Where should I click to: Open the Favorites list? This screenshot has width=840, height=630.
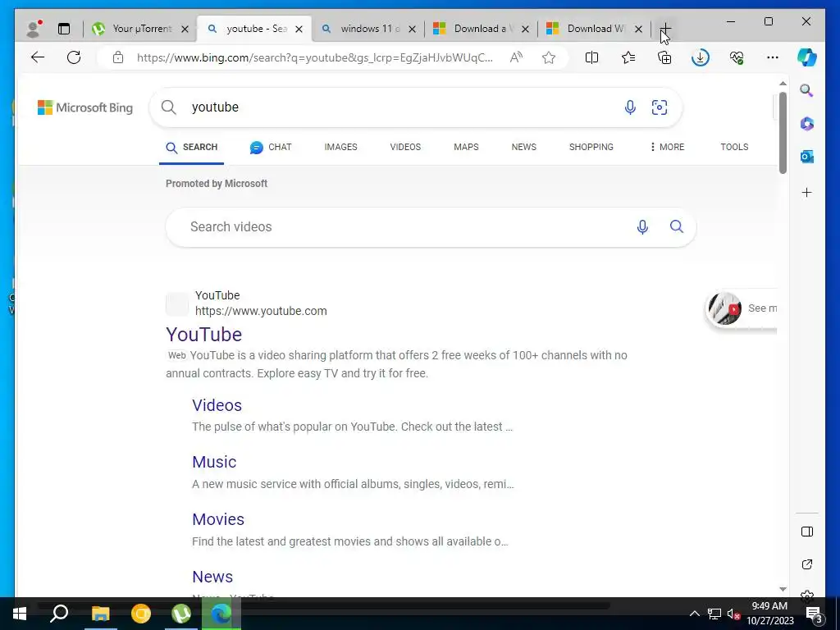[x=628, y=57]
